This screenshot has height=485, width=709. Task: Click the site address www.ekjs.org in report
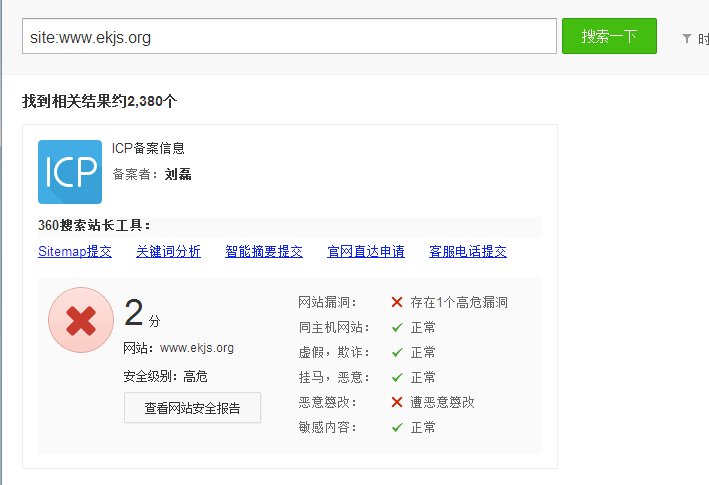point(197,348)
